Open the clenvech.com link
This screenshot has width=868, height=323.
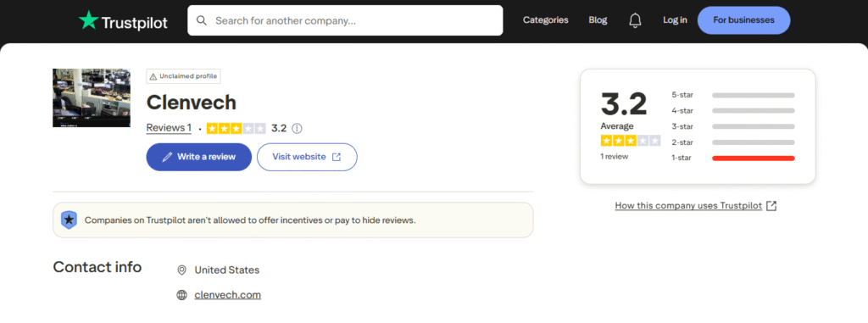(x=227, y=295)
